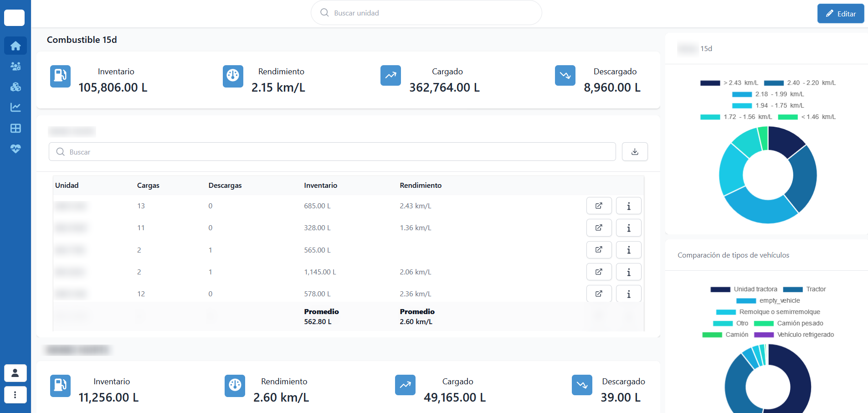
Task: Show info for the 1,145.00 L row
Action: tap(628, 272)
